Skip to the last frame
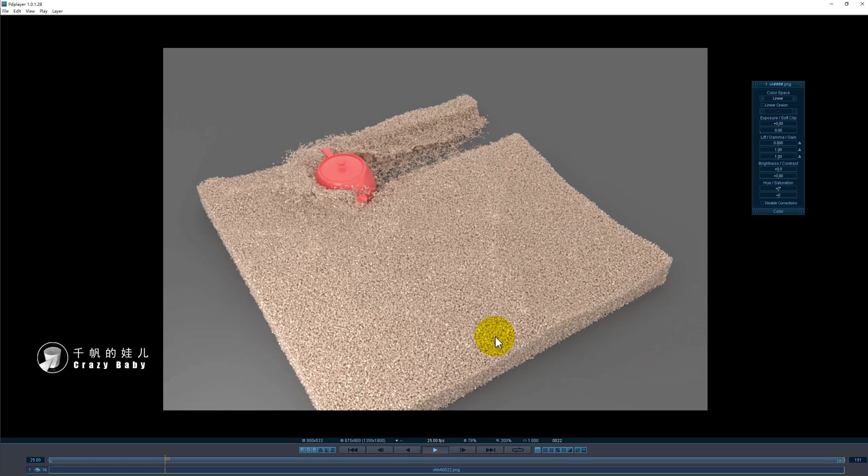This screenshot has height=476, width=868. click(490, 450)
